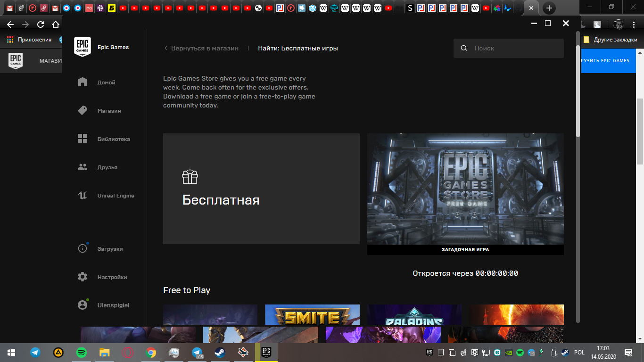
Task: Open the Бесплатная free game card
Action: (x=261, y=189)
